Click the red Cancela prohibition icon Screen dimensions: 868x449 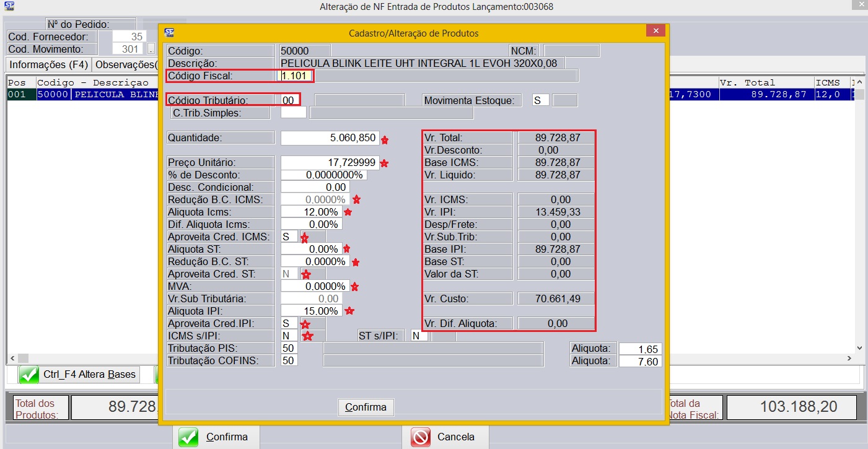pyautogui.click(x=421, y=437)
